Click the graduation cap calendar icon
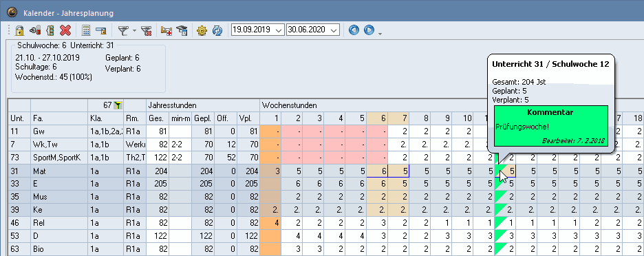 [182, 30]
